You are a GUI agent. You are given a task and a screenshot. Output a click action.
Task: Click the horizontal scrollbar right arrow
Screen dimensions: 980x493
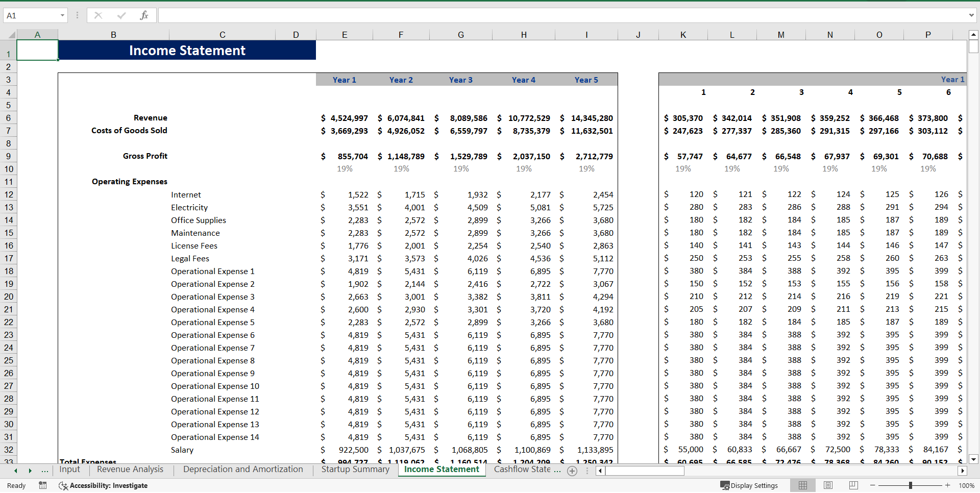point(963,471)
